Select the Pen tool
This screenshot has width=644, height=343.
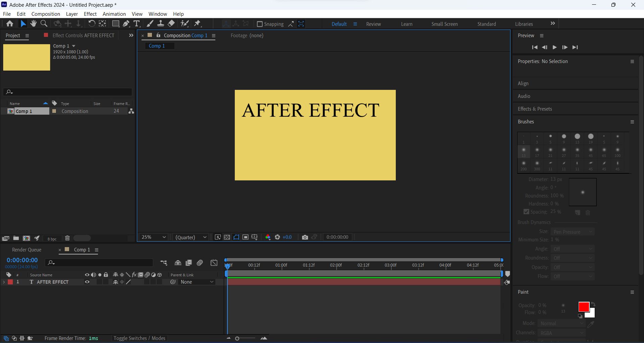[126, 23]
